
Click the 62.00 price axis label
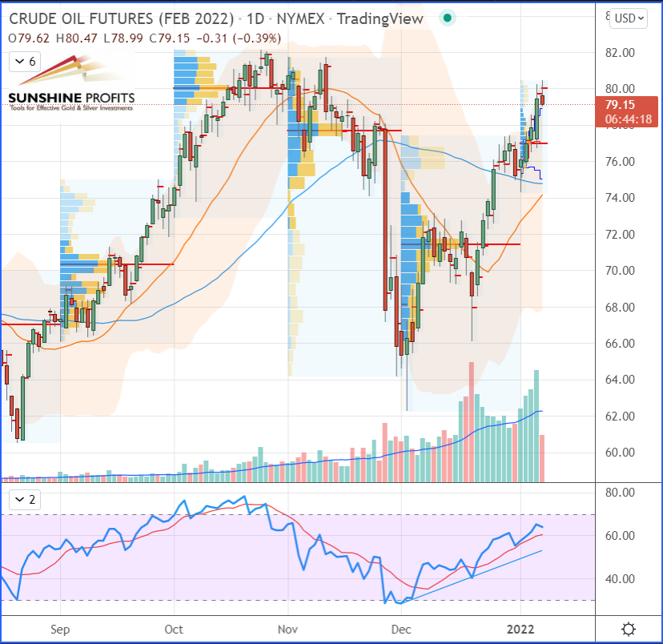point(620,416)
